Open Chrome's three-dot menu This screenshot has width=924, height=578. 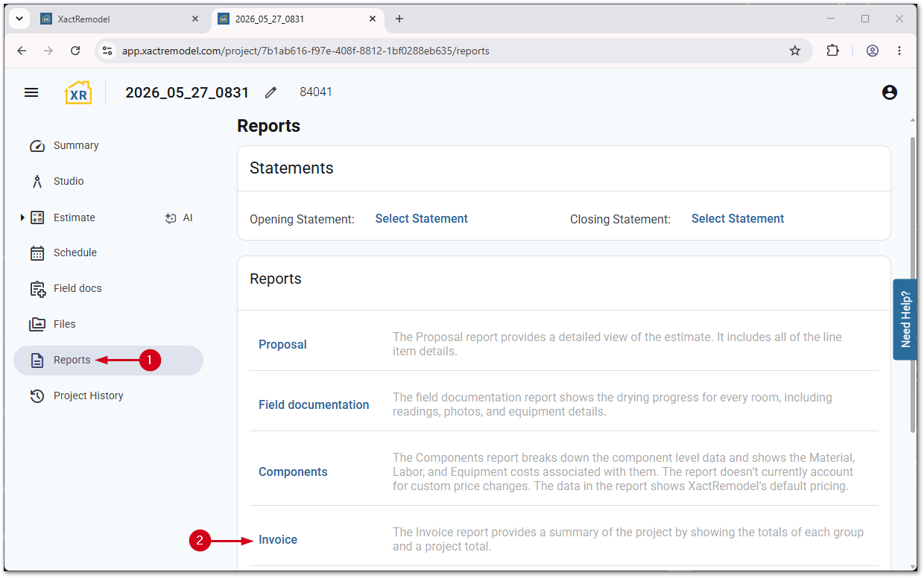point(899,51)
